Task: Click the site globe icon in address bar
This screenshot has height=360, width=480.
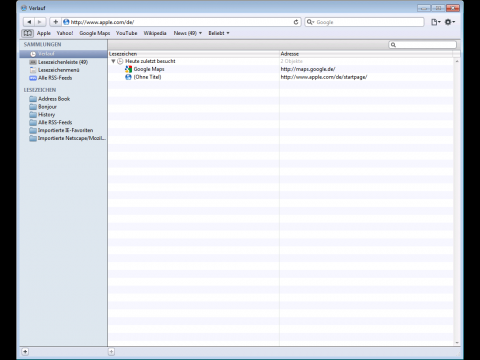Action: [x=66, y=22]
